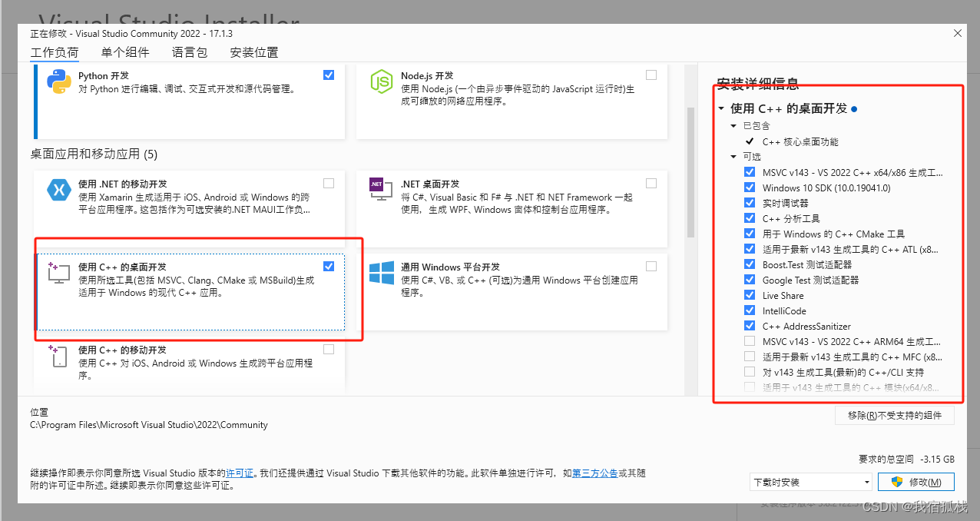The height and width of the screenshot is (521, 980).
Task: Click the C++ mobile development phone icon
Action: click(x=59, y=355)
